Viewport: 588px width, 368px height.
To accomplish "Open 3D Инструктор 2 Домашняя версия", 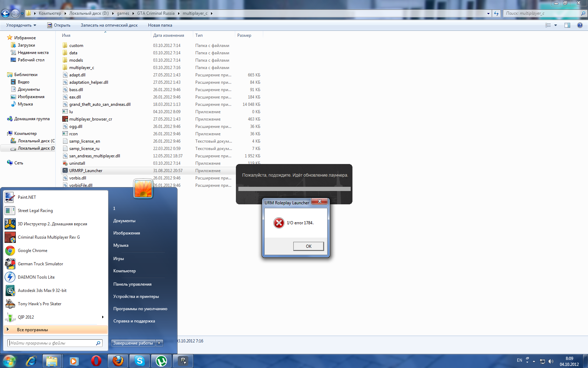I will tap(55, 224).
